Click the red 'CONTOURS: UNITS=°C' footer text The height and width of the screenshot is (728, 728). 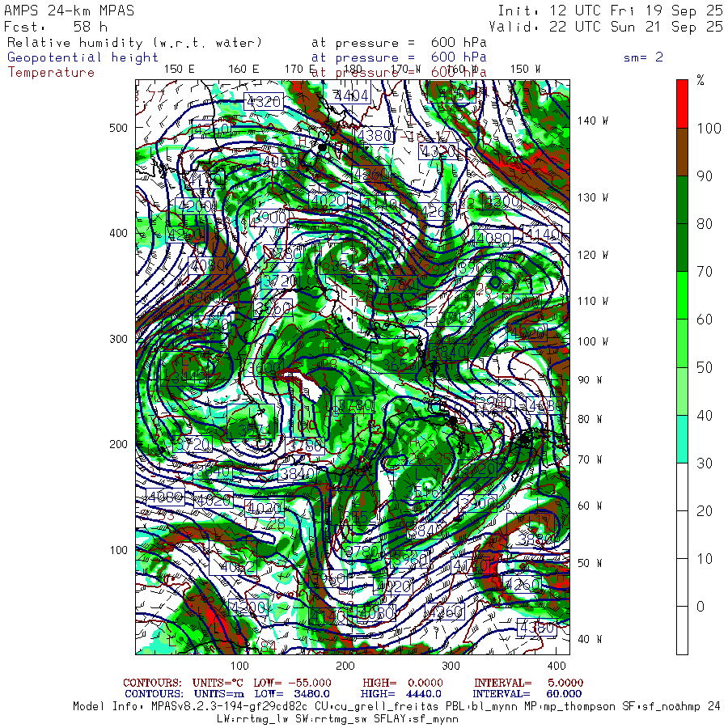click(183, 683)
